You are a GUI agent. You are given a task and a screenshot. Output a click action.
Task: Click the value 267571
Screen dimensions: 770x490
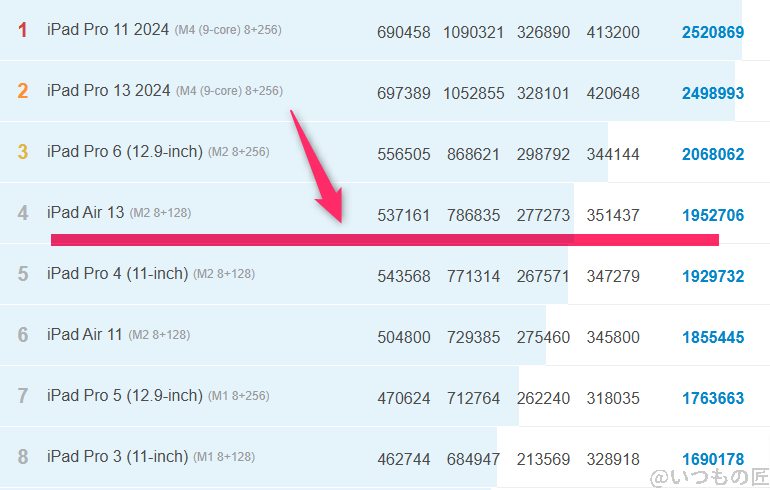click(543, 276)
